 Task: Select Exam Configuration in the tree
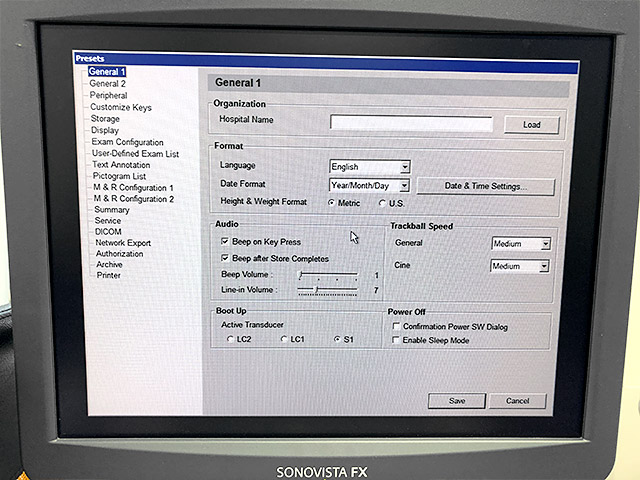point(127,142)
